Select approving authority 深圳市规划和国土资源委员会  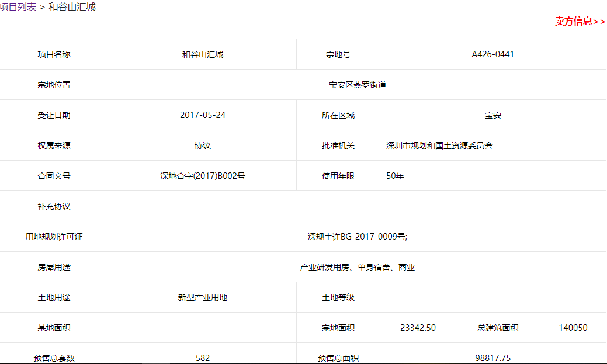[x=439, y=145]
